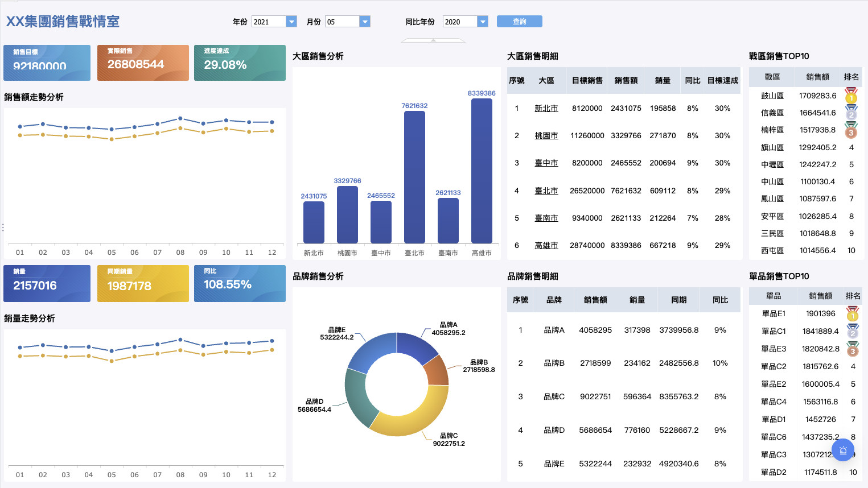Open the 新北市 link in 大區銷售明細
Screen dimensions: 868x488
546,108
